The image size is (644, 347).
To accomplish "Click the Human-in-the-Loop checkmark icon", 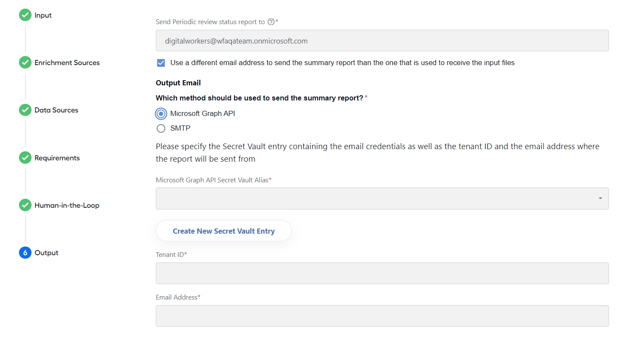I will point(25,205).
